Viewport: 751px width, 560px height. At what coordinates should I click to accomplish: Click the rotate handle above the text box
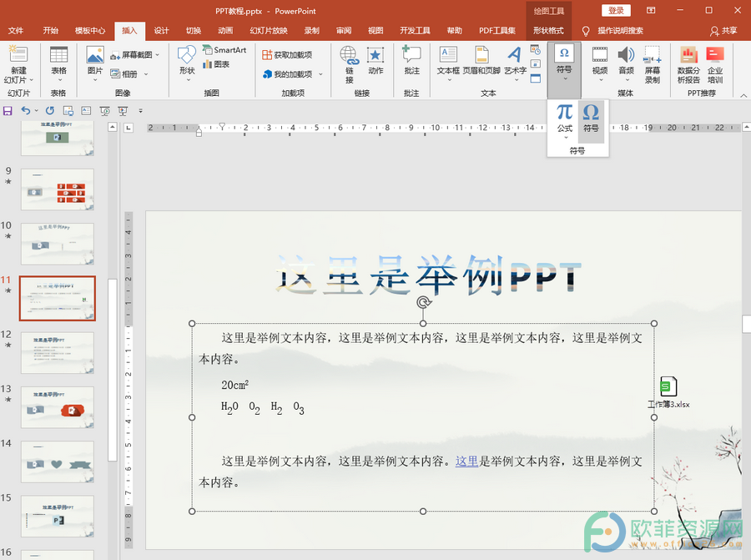[424, 302]
